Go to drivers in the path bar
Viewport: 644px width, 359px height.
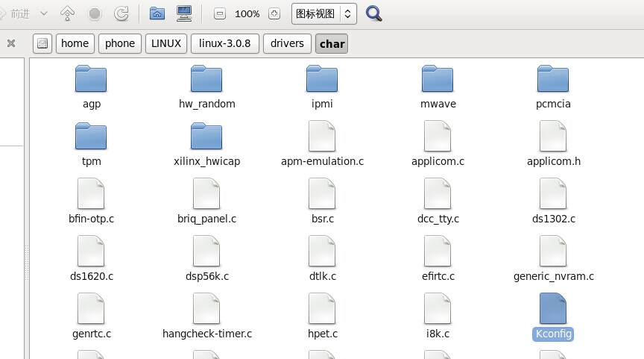click(287, 43)
